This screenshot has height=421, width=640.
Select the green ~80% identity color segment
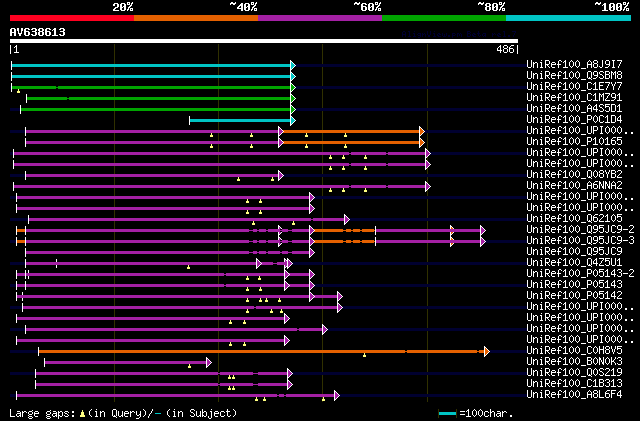(444, 18)
